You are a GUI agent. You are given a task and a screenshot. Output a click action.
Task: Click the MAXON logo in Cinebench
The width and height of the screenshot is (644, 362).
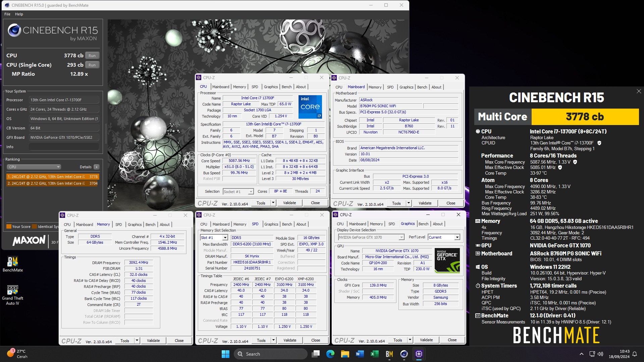(29, 240)
